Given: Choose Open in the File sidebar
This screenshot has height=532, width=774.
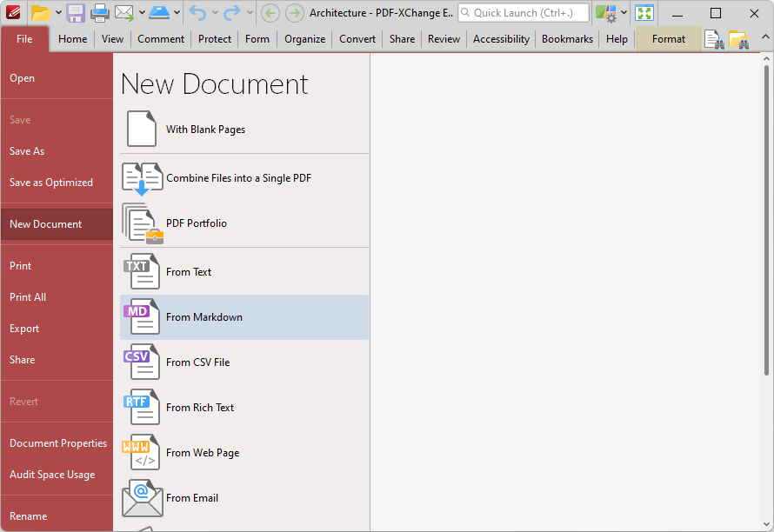Looking at the screenshot, I should click(57, 78).
